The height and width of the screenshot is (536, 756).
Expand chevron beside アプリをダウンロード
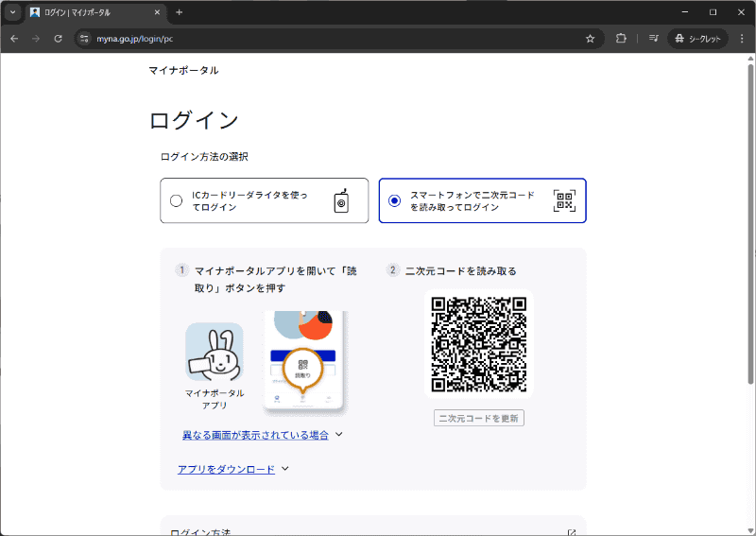point(285,469)
